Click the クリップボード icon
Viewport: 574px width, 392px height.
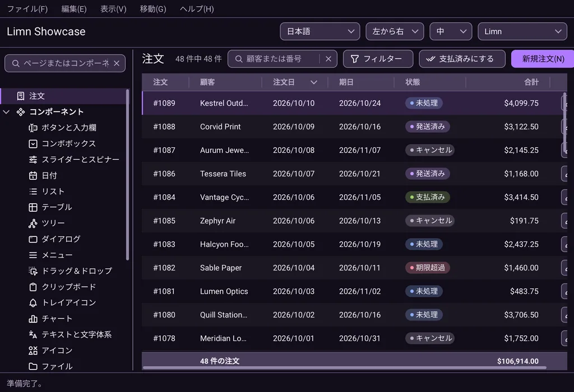(33, 287)
